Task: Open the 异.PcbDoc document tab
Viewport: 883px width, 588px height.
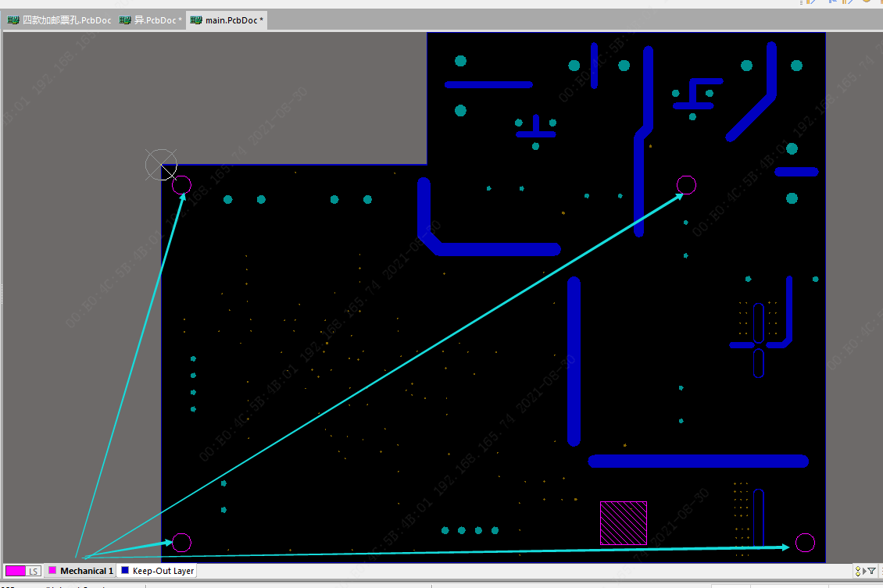Action: (158, 20)
